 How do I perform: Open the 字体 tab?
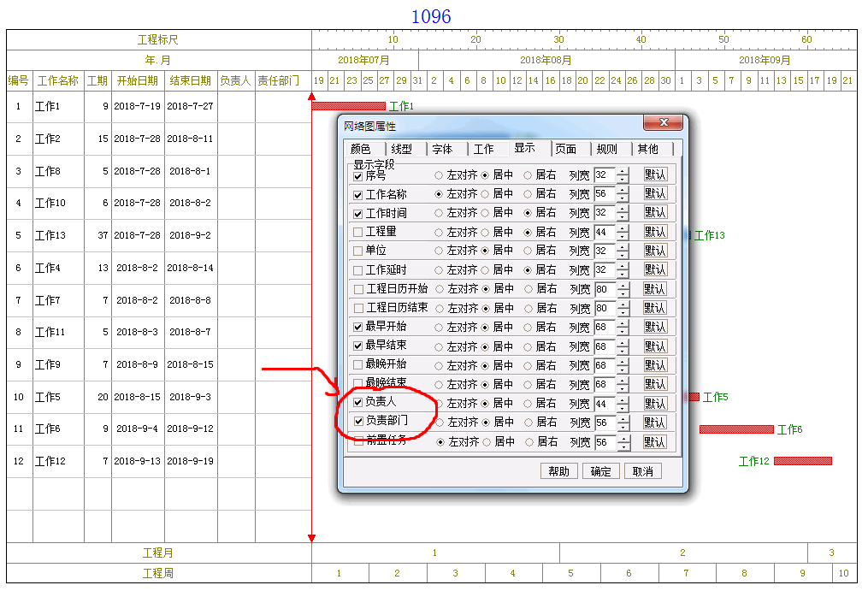(x=442, y=149)
